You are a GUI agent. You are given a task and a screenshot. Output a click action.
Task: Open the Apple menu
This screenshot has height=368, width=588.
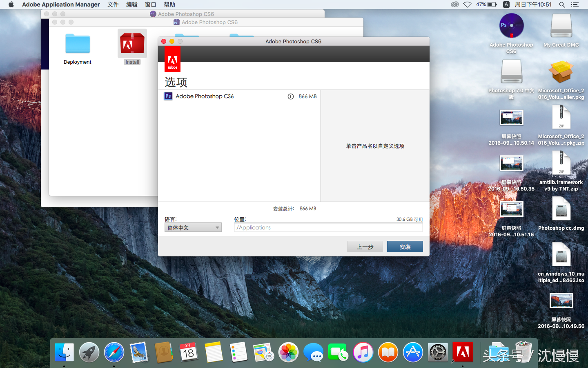coord(11,4)
